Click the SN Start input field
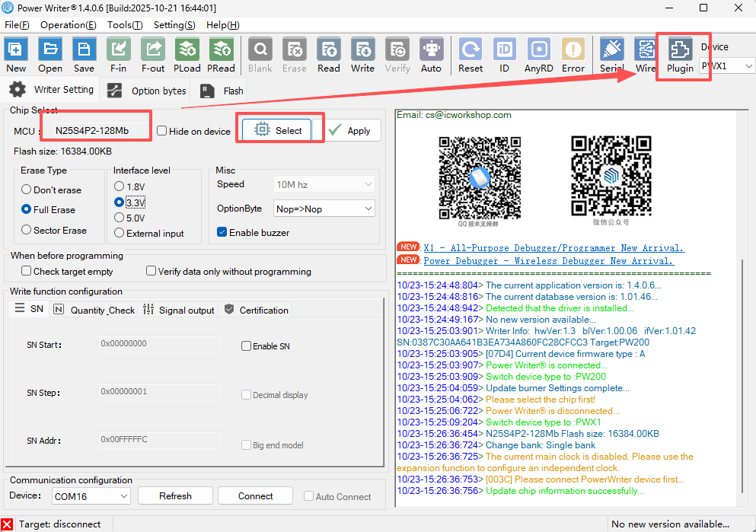This screenshot has height=532, width=756. pos(159,345)
